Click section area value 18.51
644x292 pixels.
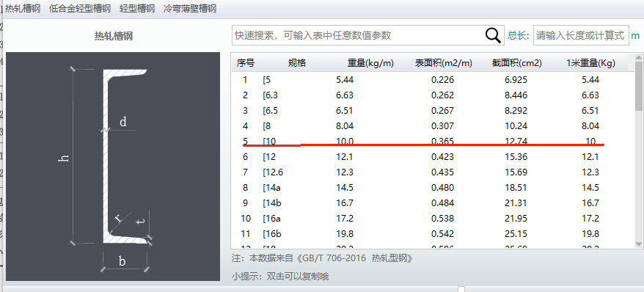tap(516, 187)
